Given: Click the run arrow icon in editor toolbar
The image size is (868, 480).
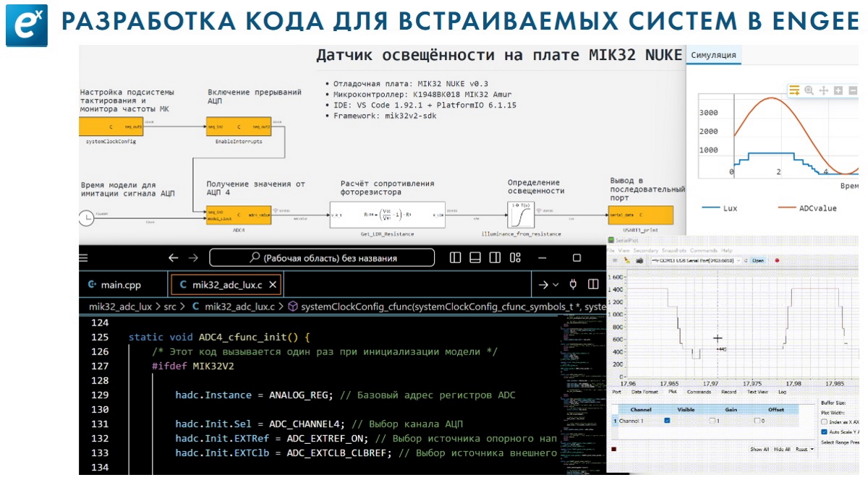Looking at the screenshot, I should click(543, 285).
